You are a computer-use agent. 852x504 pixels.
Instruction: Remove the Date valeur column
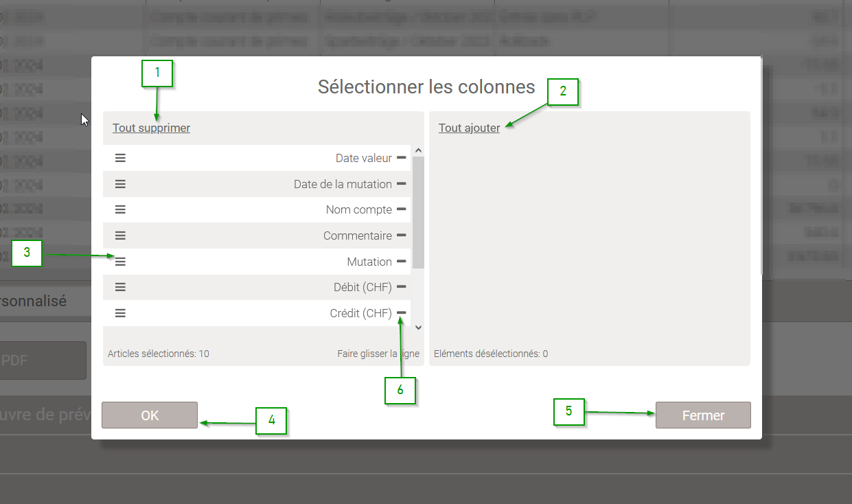click(402, 158)
